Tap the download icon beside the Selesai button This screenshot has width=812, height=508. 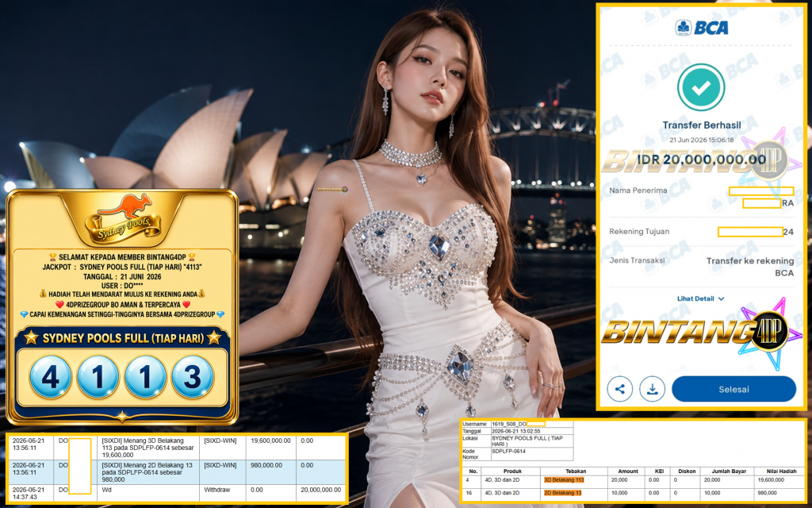pyautogui.click(x=652, y=389)
